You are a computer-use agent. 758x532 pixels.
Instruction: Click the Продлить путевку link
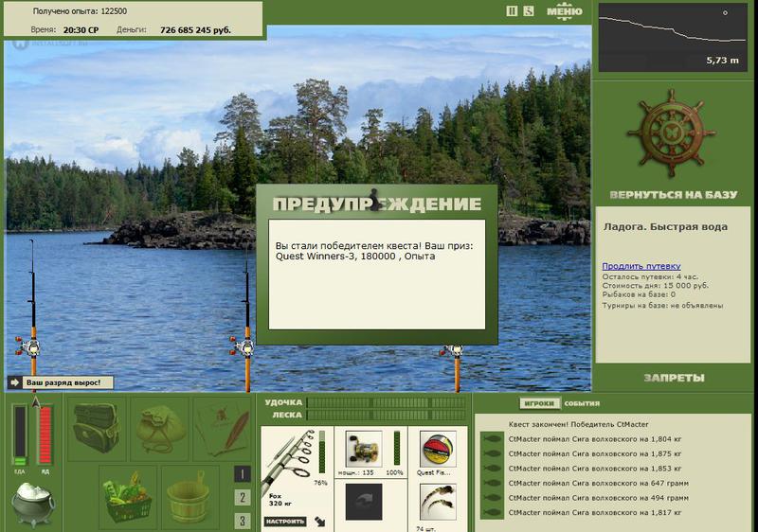[x=641, y=266]
